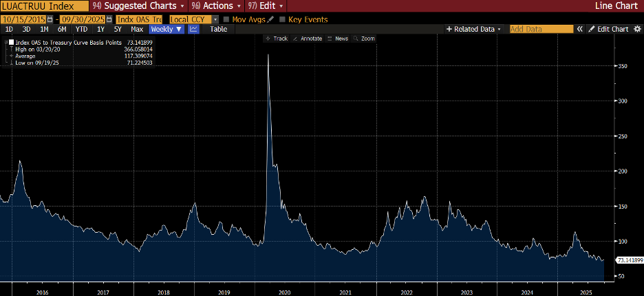The image size is (644, 296).
Task: Click the Index OAS to Treasury Curve legend label
Action: tap(68, 43)
